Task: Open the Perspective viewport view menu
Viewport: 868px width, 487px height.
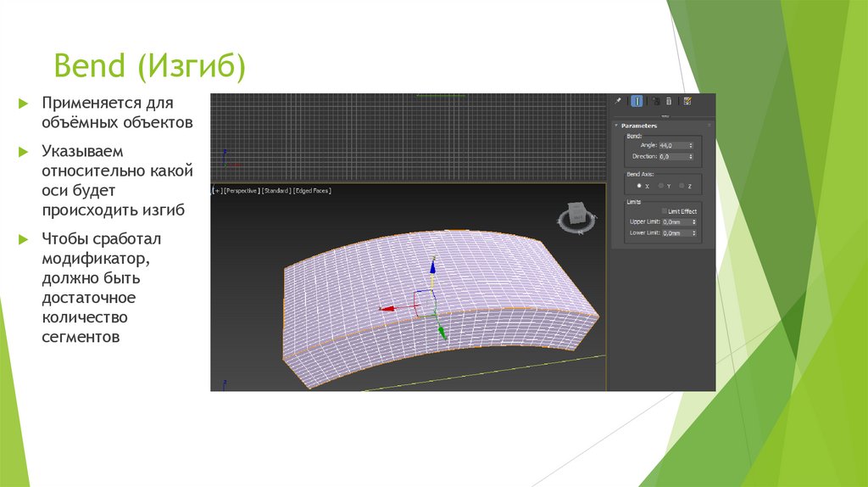Action: pyautogui.click(x=242, y=191)
